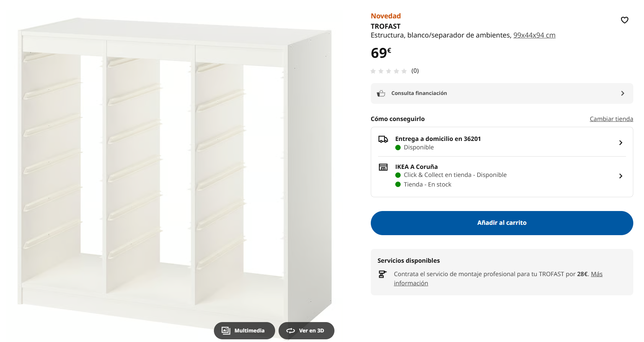Add TROFAST to favorites with heart icon
The width and height of the screenshot is (644, 342).
tap(624, 20)
